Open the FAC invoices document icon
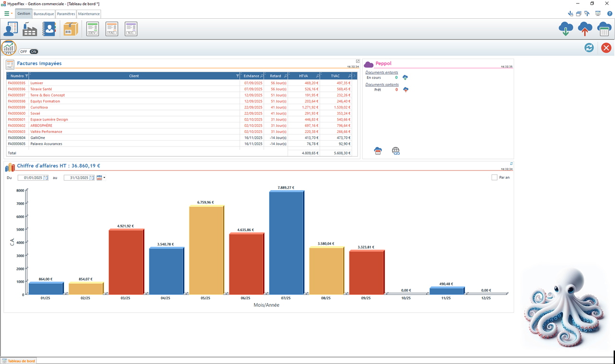 click(111, 29)
